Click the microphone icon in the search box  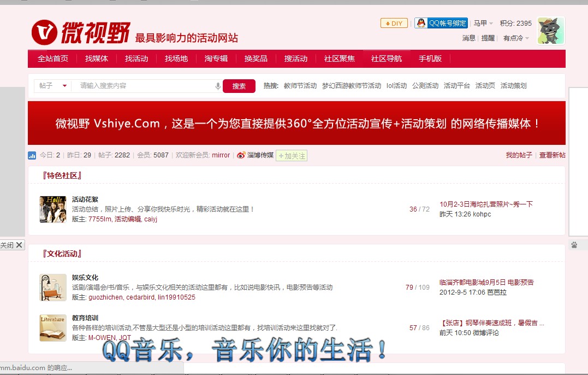[217, 86]
